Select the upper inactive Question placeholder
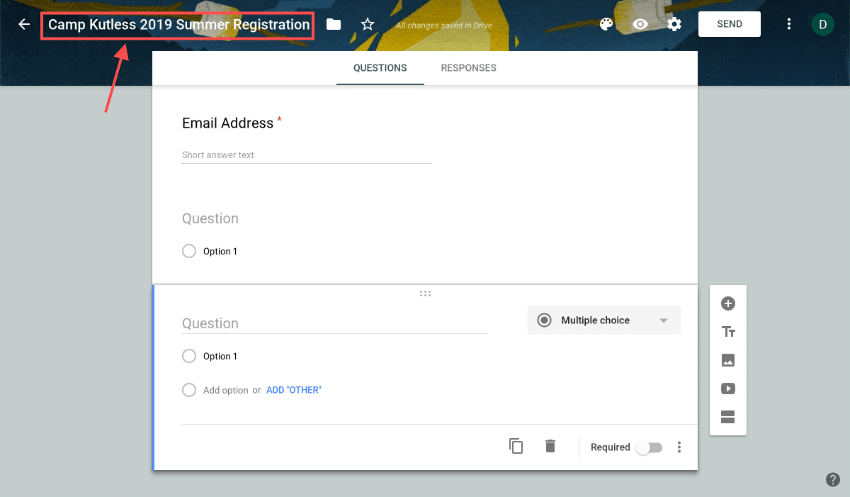 point(210,218)
